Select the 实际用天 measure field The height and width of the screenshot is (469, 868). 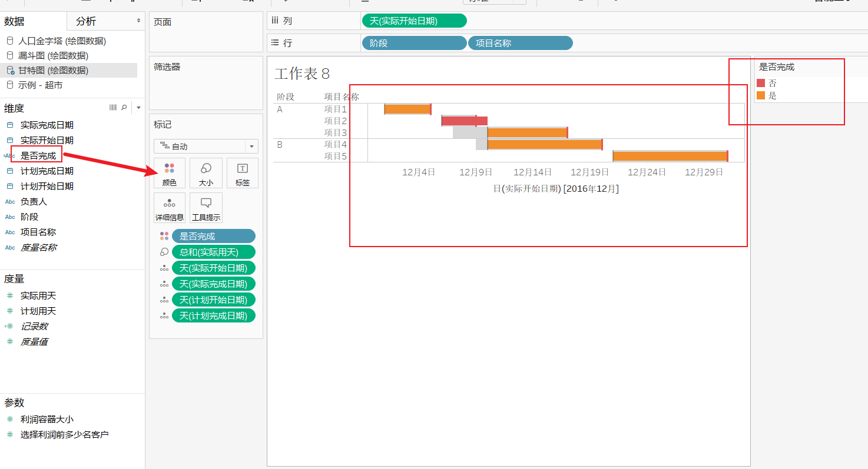[38, 295]
